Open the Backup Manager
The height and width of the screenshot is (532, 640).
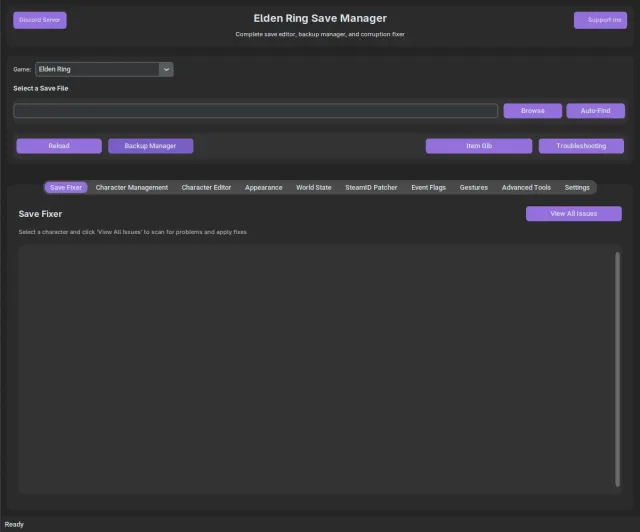coord(150,146)
